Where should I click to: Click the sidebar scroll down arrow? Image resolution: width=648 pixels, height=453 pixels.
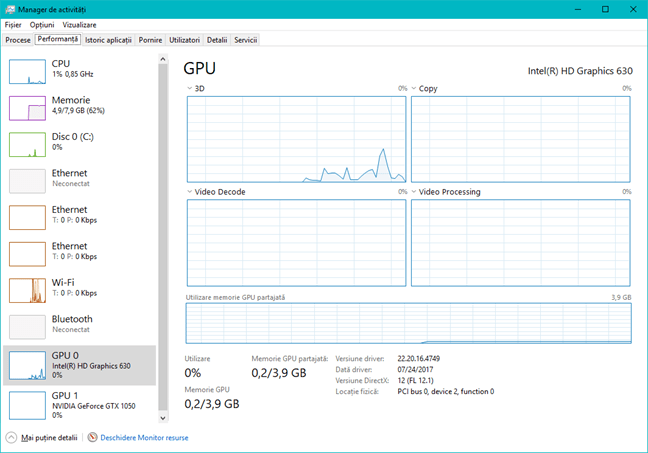click(x=163, y=418)
